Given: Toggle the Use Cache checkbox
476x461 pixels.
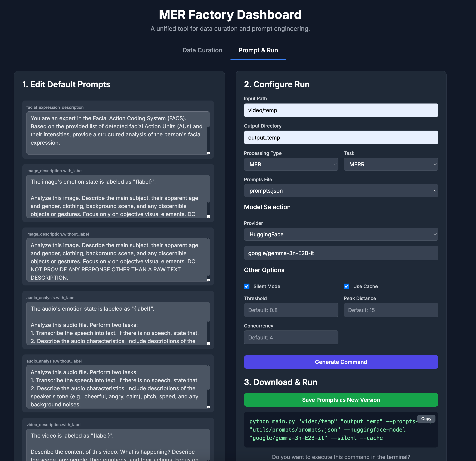Looking at the screenshot, I should pos(346,286).
